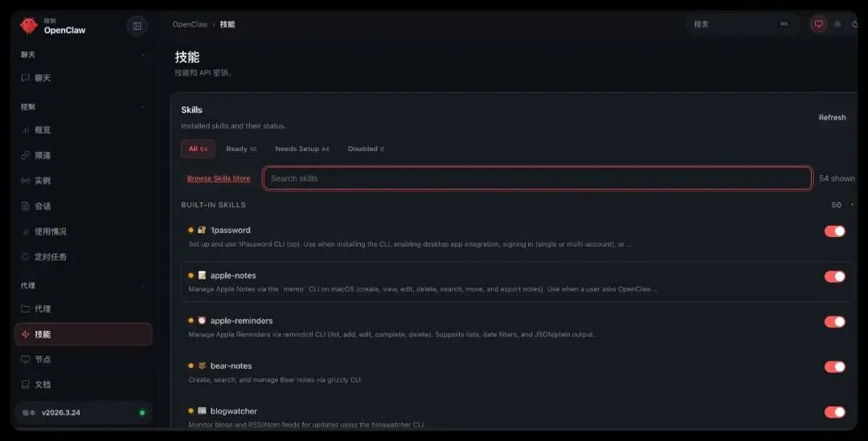Image resolution: width=868 pixels, height=441 pixels.
Task: Toggle the blogwatcher skill switch
Action: (835, 412)
